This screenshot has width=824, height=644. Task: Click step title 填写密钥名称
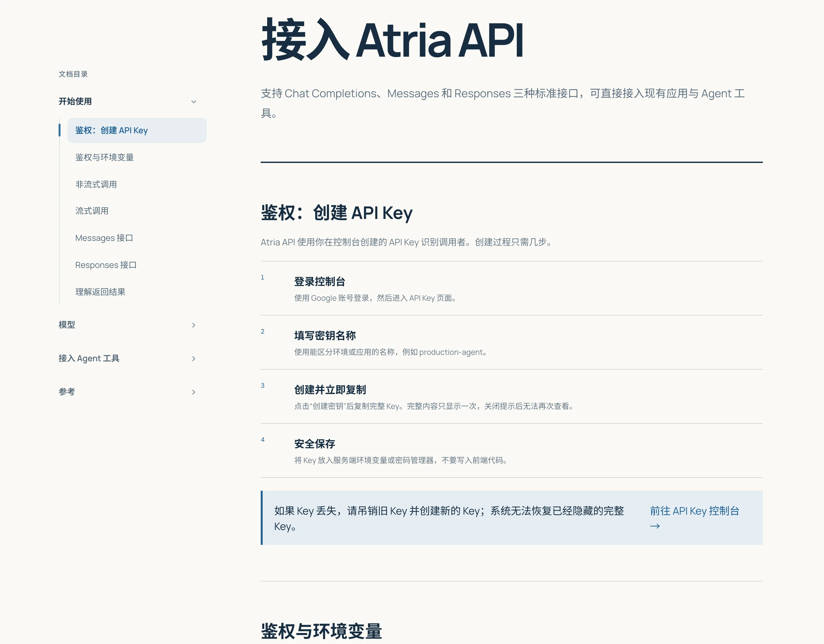pyautogui.click(x=325, y=336)
